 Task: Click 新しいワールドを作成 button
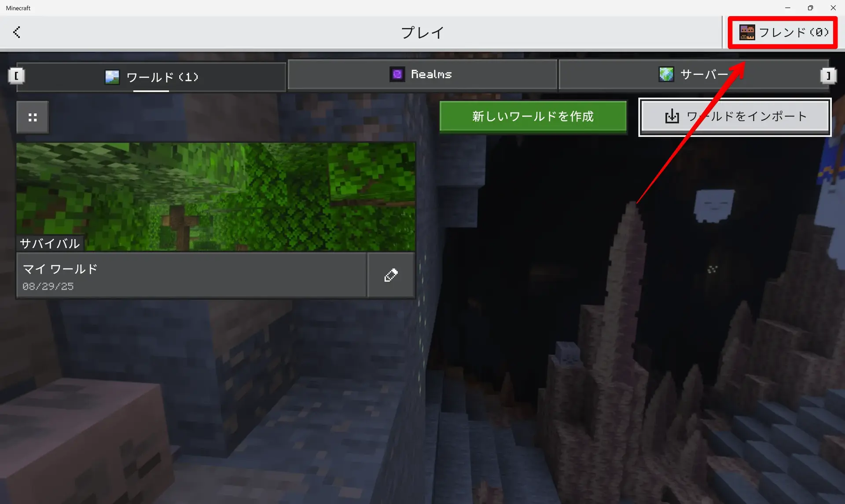pos(533,116)
